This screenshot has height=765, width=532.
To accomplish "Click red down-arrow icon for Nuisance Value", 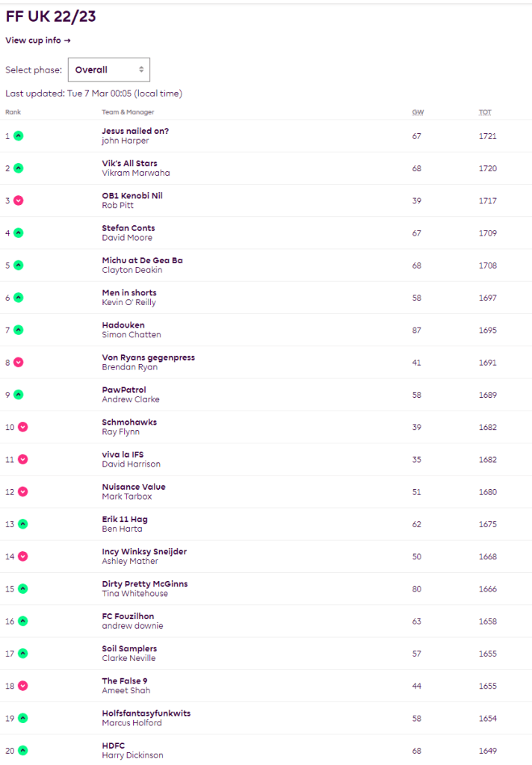I will pos(23,491).
